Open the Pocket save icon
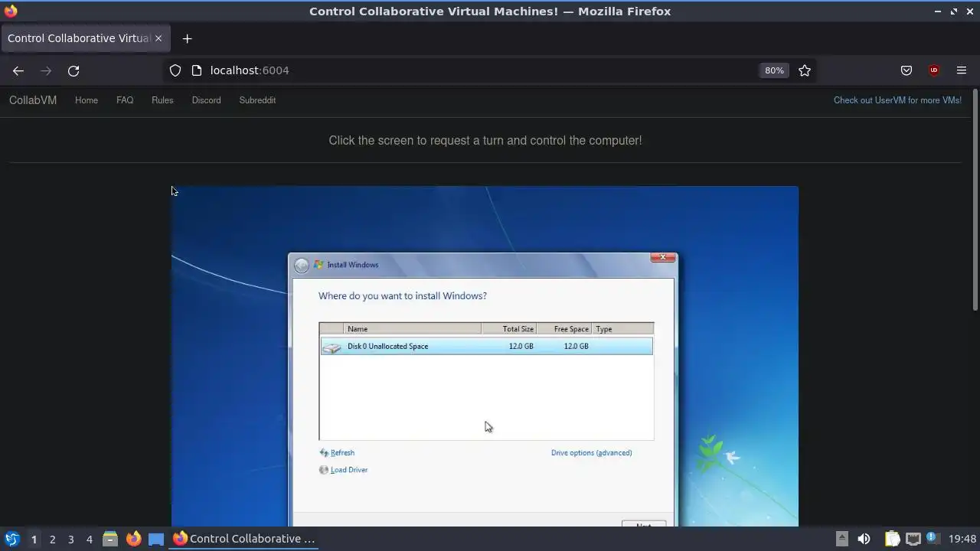980x551 pixels. [906, 70]
